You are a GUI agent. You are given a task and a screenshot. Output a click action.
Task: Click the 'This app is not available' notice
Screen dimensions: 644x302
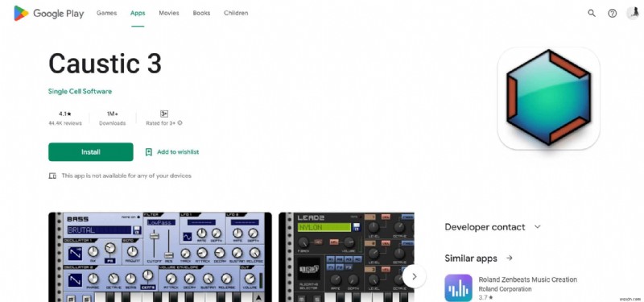pos(126,176)
